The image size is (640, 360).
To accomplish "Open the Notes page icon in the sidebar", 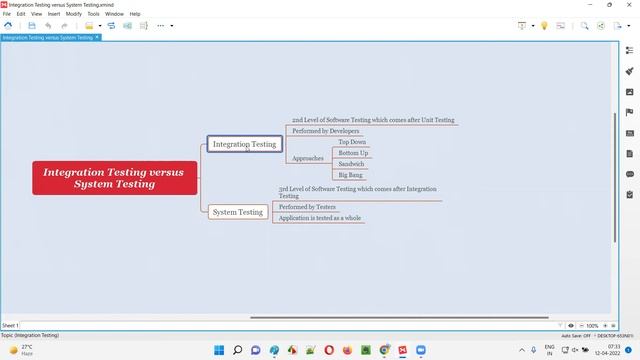I will click(629, 153).
